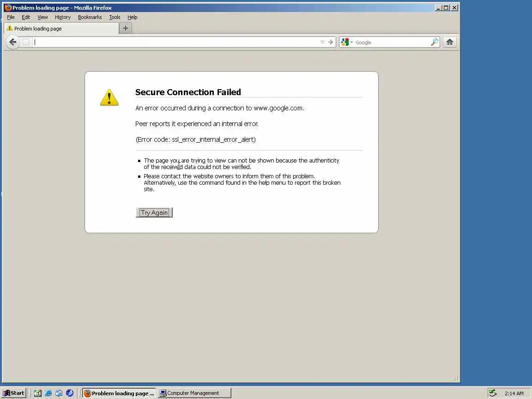532x399 pixels.
Task: Click the Firefox icon in title bar
Action: click(x=8, y=8)
